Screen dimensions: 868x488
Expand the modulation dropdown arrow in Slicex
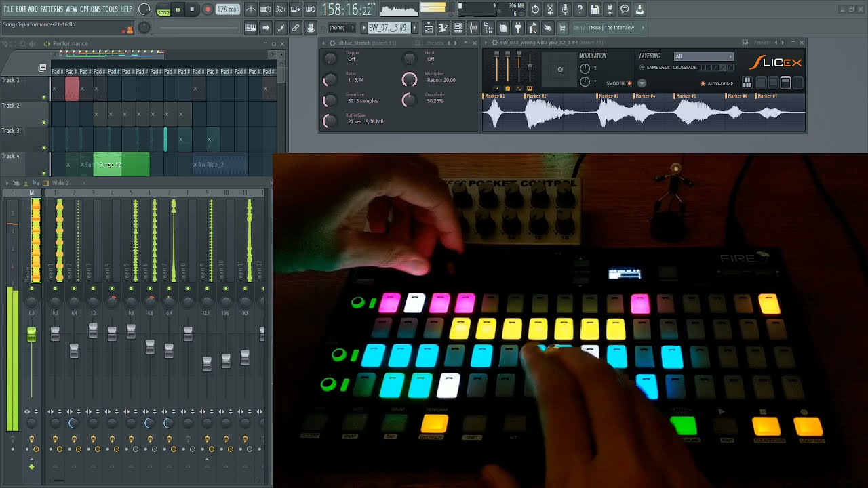coord(642,83)
